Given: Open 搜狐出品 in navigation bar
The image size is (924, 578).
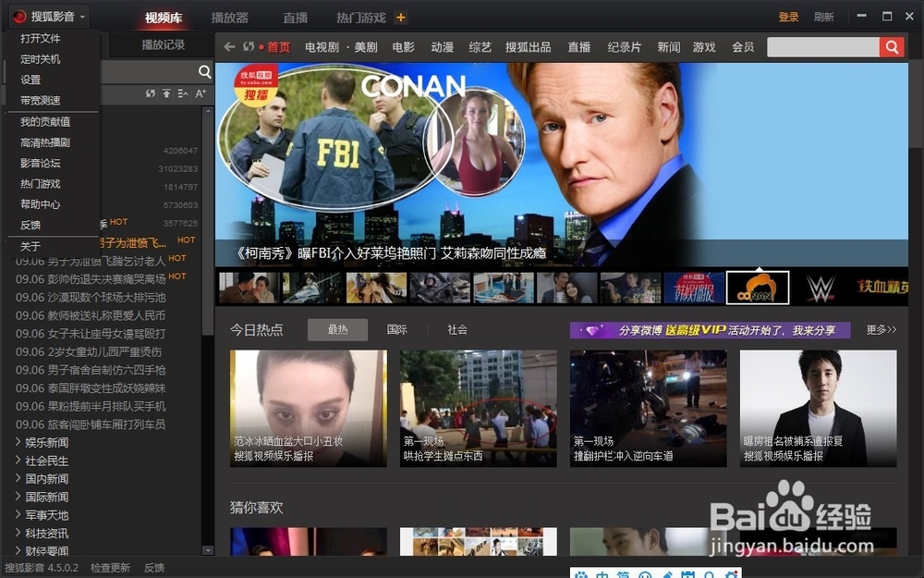Looking at the screenshot, I should pos(528,47).
